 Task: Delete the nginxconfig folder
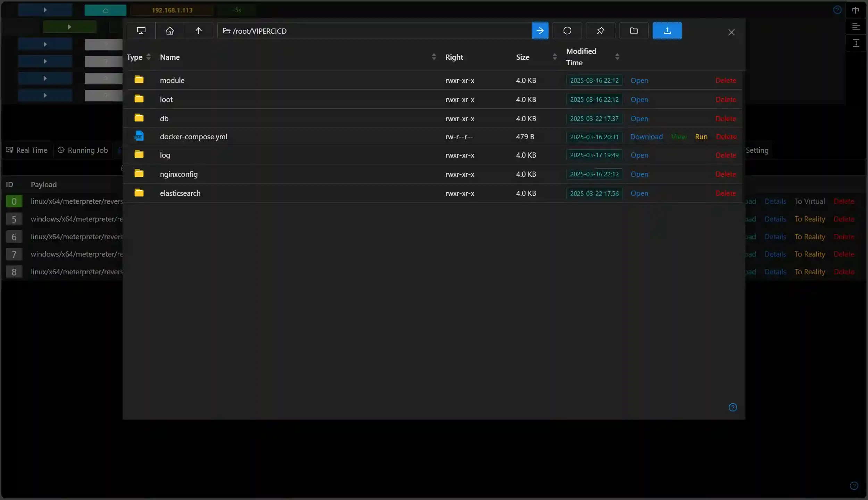[x=726, y=174]
